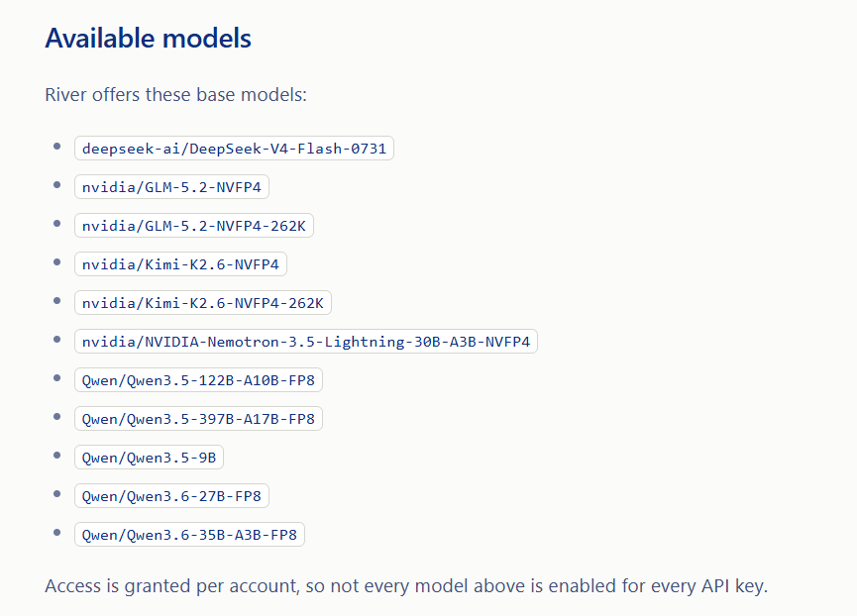Click the Available models heading
Screen dimensions: 857x616
coord(148,39)
